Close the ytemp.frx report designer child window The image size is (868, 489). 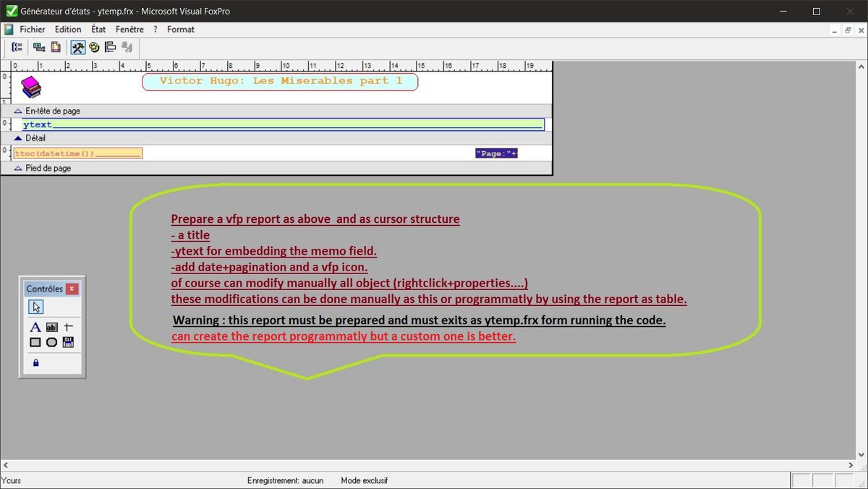[861, 30]
